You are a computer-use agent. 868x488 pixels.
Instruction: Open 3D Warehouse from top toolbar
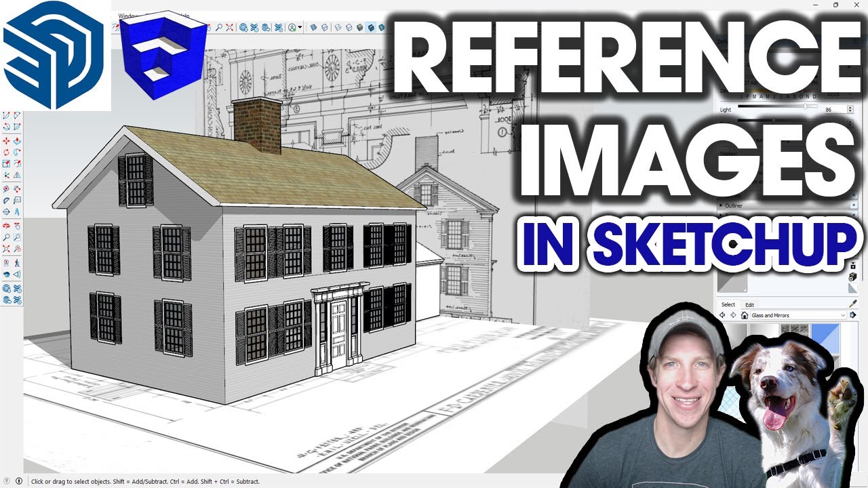[x=243, y=27]
